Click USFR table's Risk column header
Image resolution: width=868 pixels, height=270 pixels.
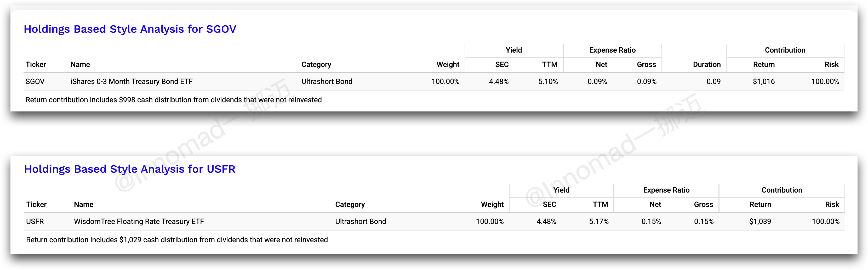pyautogui.click(x=832, y=204)
